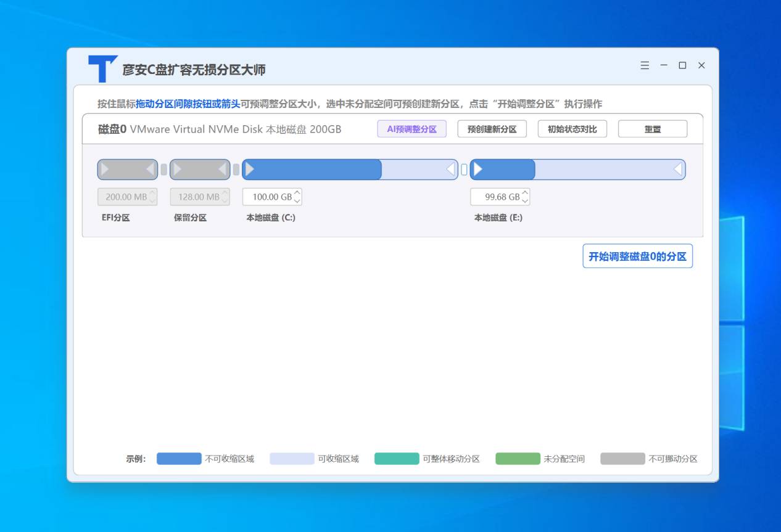This screenshot has width=781, height=532.
Task: Decrease C: partition size with down stepper
Action: pyautogui.click(x=297, y=201)
